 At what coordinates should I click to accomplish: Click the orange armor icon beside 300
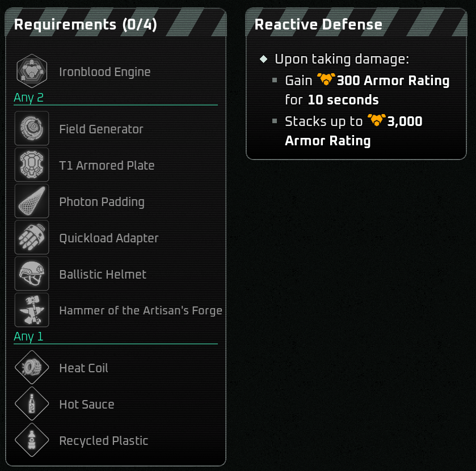(x=326, y=79)
